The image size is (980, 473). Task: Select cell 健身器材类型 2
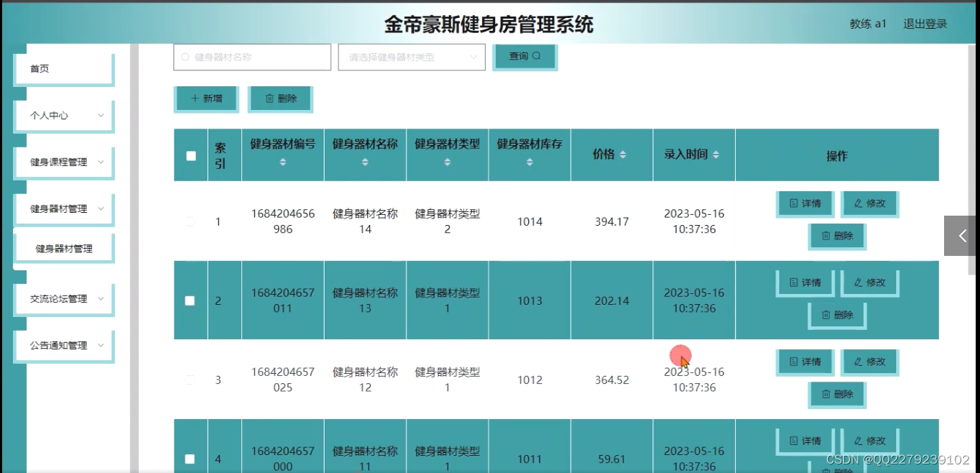pyautogui.click(x=447, y=221)
